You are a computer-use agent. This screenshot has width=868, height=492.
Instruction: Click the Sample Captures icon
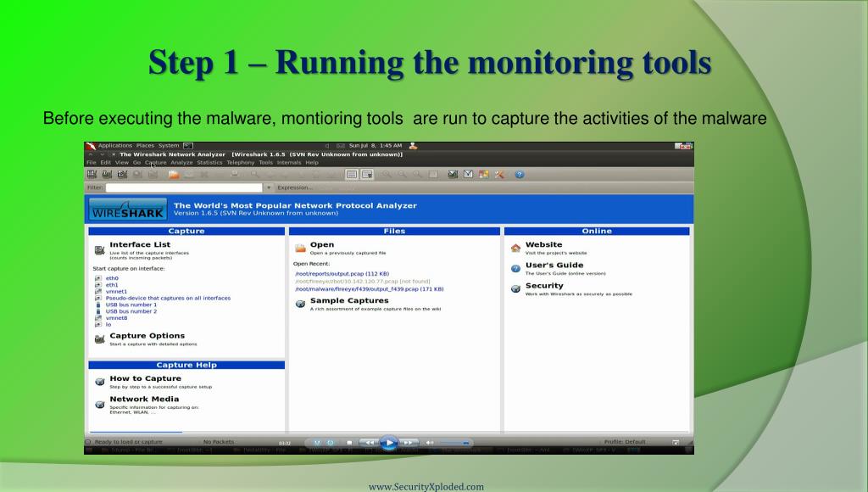301,304
